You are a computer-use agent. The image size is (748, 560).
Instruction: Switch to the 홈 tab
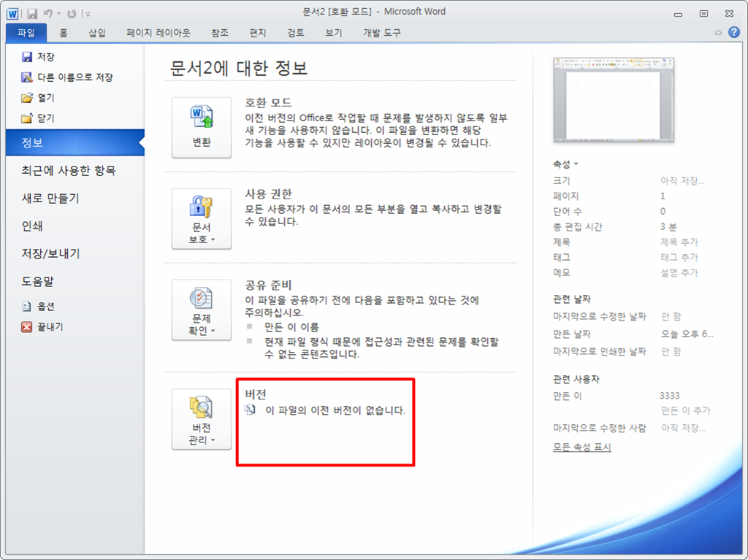64,32
